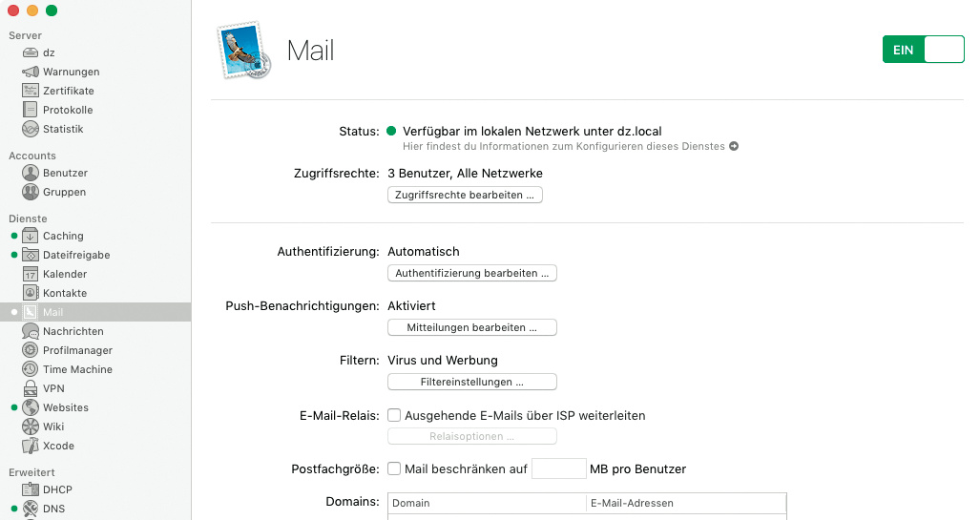Open the Warnungen megaphone icon

tap(31, 72)
